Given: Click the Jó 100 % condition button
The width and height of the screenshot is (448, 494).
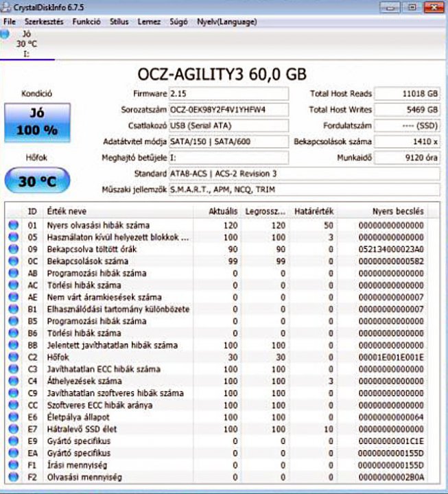Looking at the screenshot, I should tap(37, 123).
